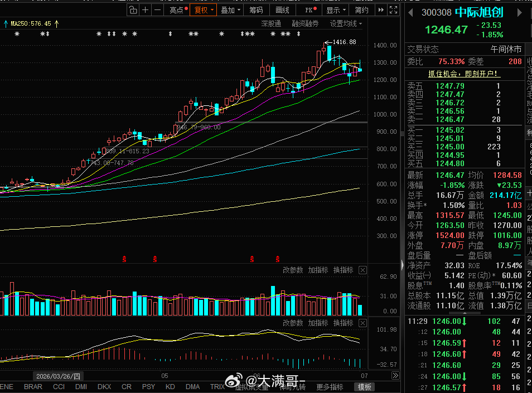The width and height of the screenshot is (532, 393).
Task: Switch to 简约 simple mode
Action: tap(362, 10)
